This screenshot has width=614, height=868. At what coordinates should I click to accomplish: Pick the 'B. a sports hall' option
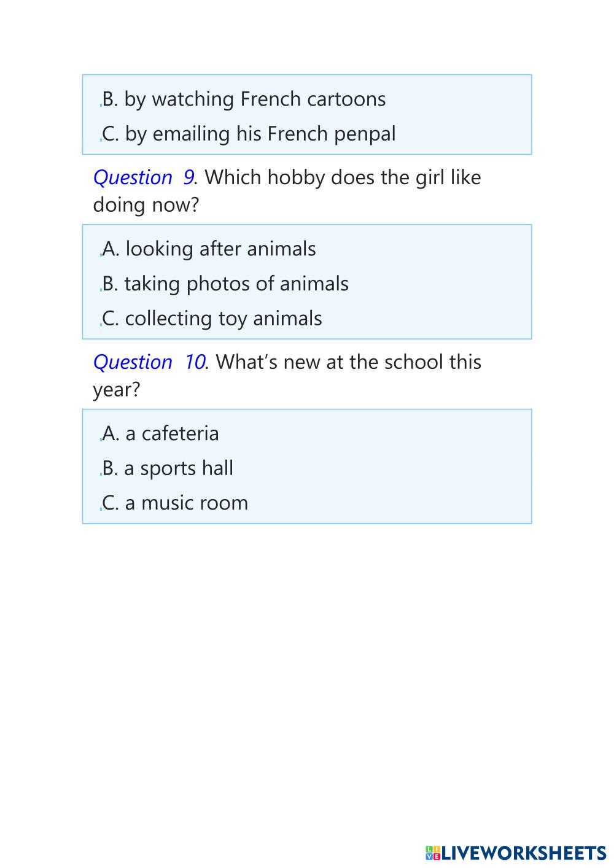[x=168, y=468]
